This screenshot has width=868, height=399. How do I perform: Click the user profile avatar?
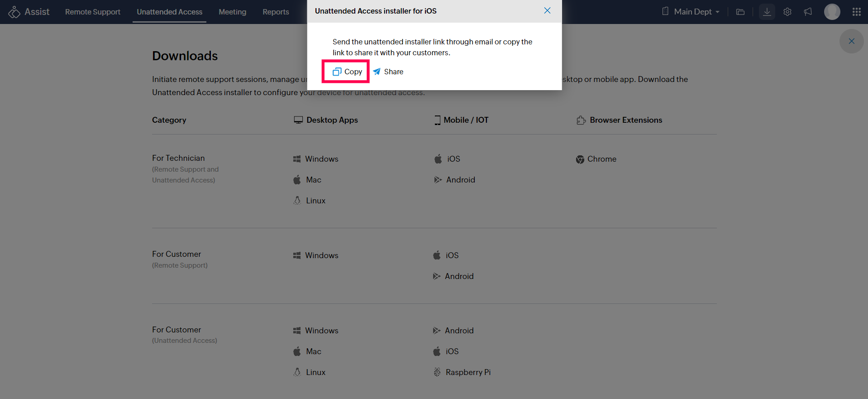click(832, 12)
